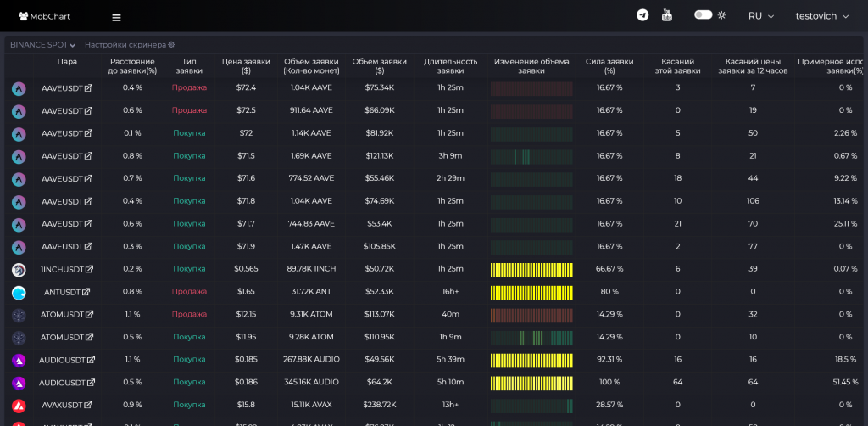Sort by Тип заявки column header
The image size is (868, 426).
click(189, 66)
